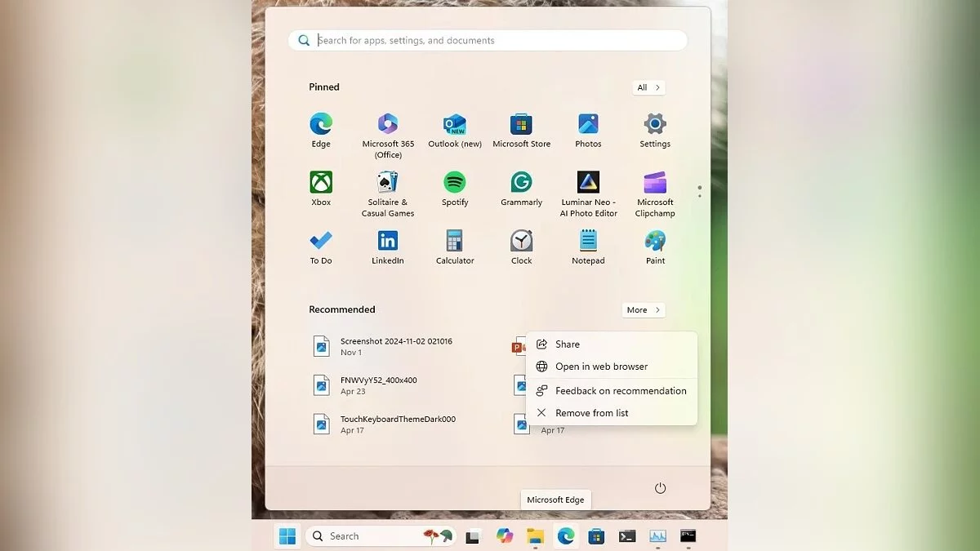Open Microsoft Clipchamp pinned app

click(655, 183)
